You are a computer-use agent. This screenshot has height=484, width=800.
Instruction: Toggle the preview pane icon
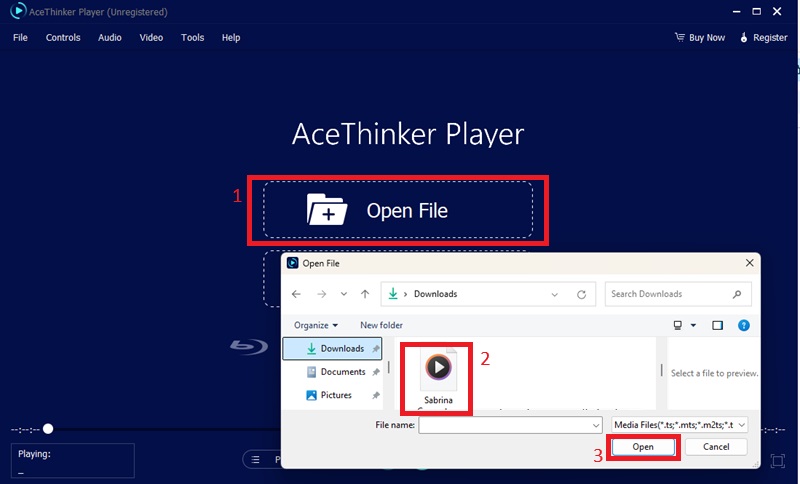717,325
